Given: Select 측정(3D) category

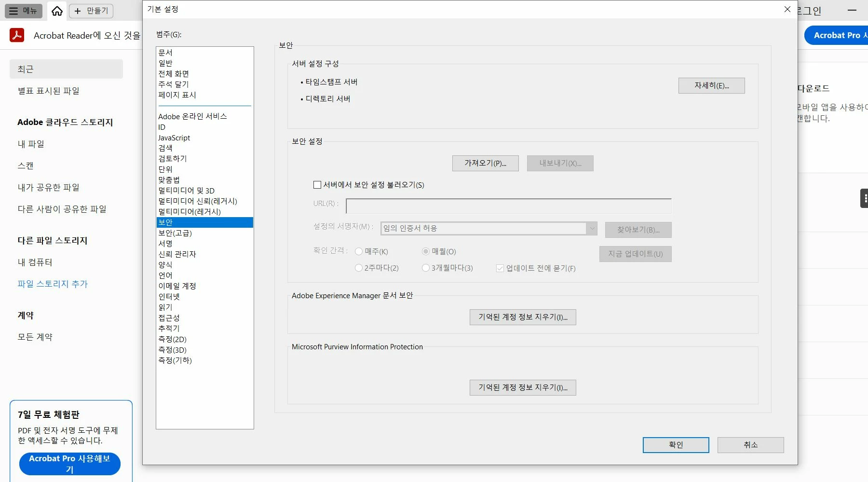Looking at the screenshot, I should pyautogui.click(x=204, y=350).
